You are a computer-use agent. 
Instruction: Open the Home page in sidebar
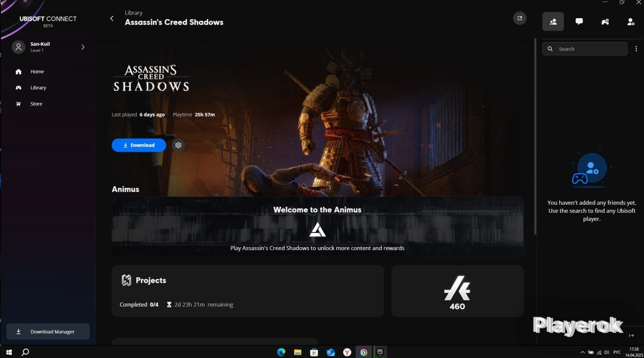(x=37, y=72)
